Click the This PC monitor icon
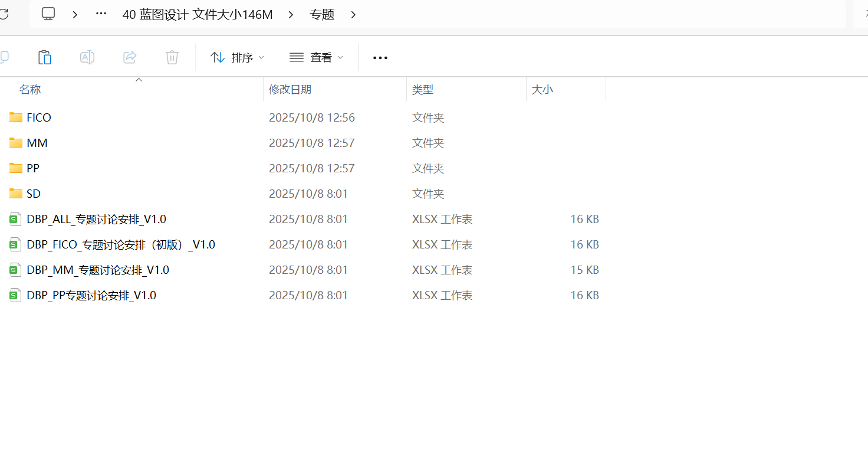This screenshot has width=868, height=458. point(48,14)
